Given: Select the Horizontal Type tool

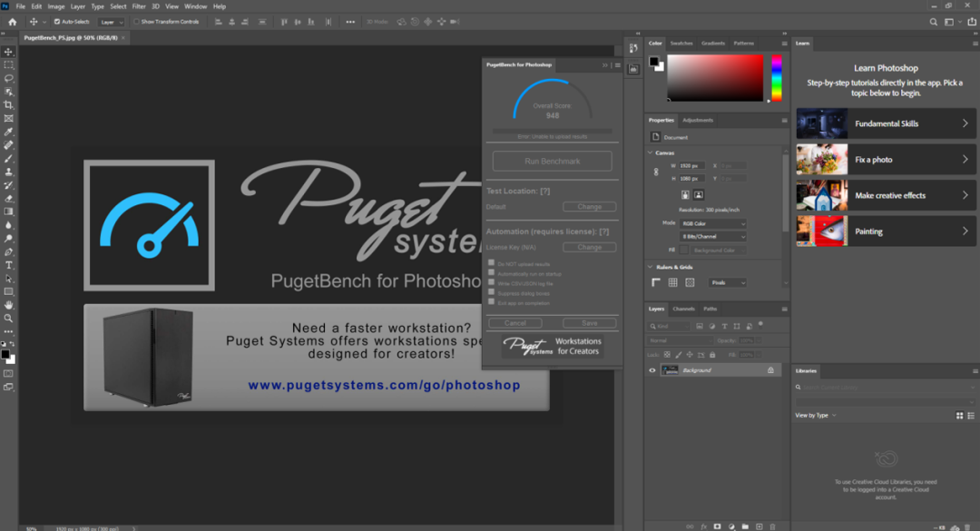Looking at the screenshot, I should coord(9,265).
